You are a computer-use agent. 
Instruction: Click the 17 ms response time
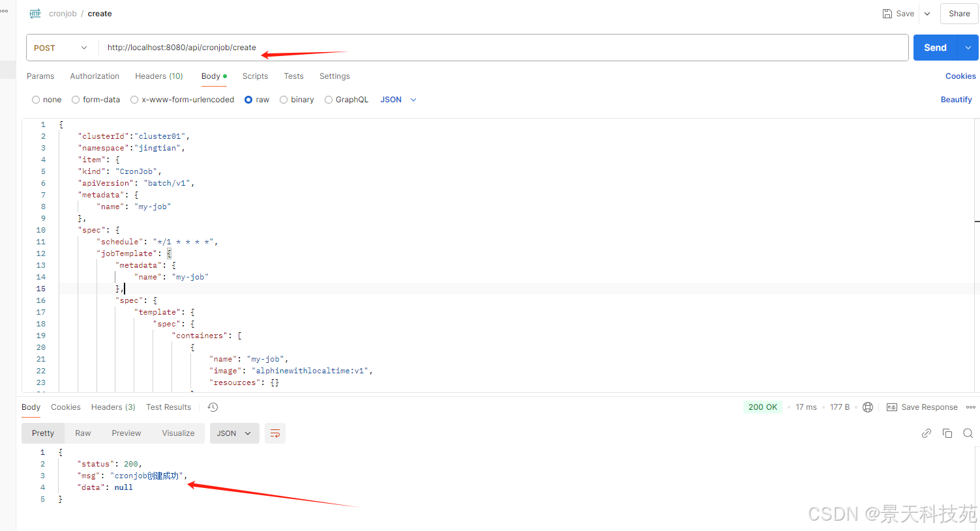[806, 407]
